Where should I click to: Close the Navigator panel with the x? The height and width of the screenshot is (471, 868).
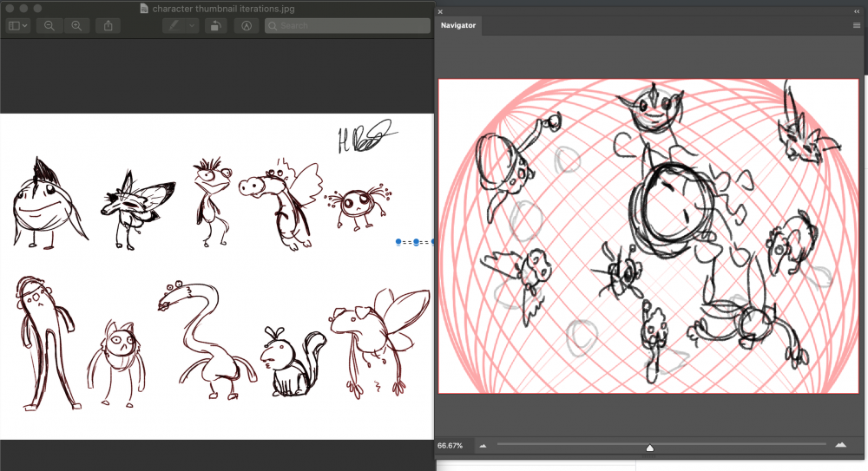coord(440,11)
